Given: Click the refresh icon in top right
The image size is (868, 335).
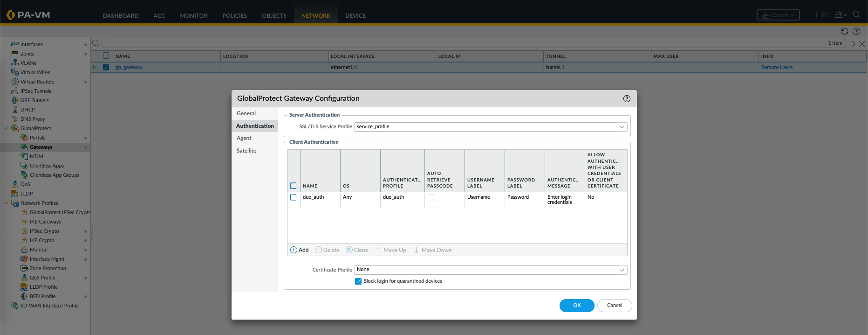Looking at the screenshot, I should pos(844,31).
